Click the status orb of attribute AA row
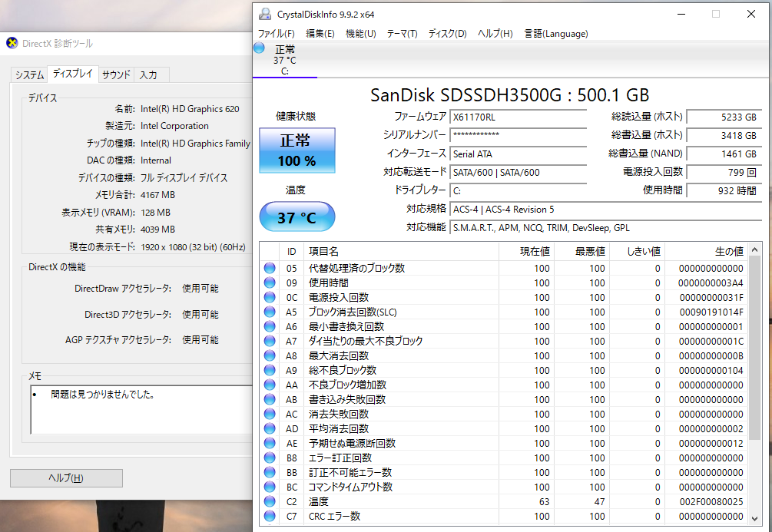Viewport: 772px width, 532px height. tap(270, 385)
